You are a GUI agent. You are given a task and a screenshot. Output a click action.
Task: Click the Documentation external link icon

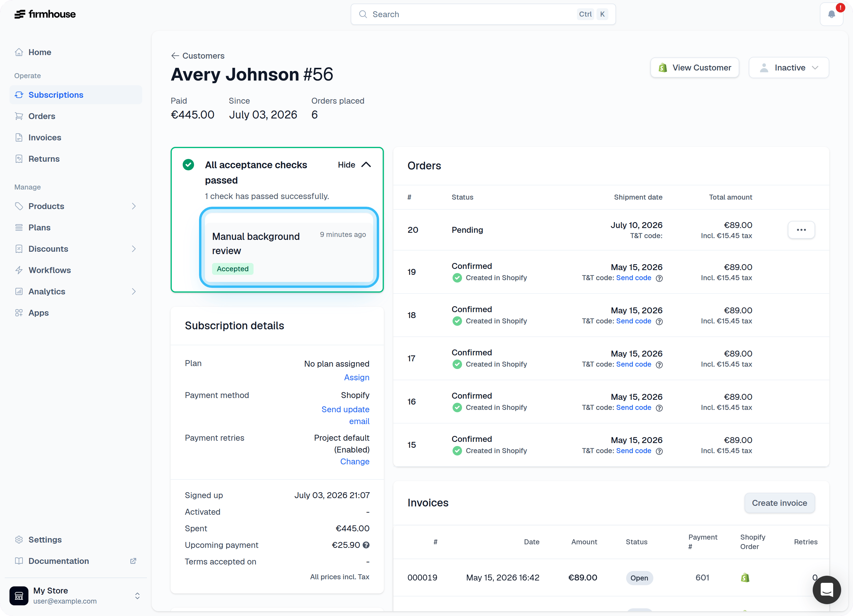click(133, 561)
